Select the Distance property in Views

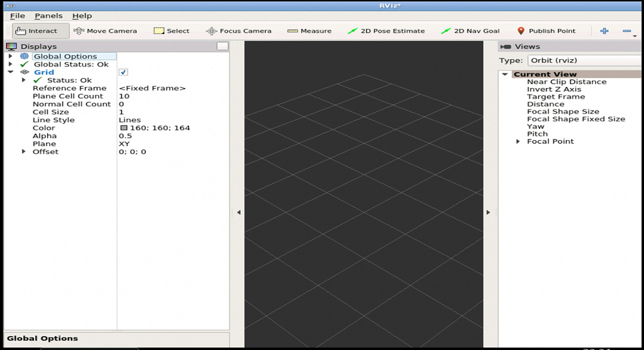pyautogui.click(x=545, y=104)
